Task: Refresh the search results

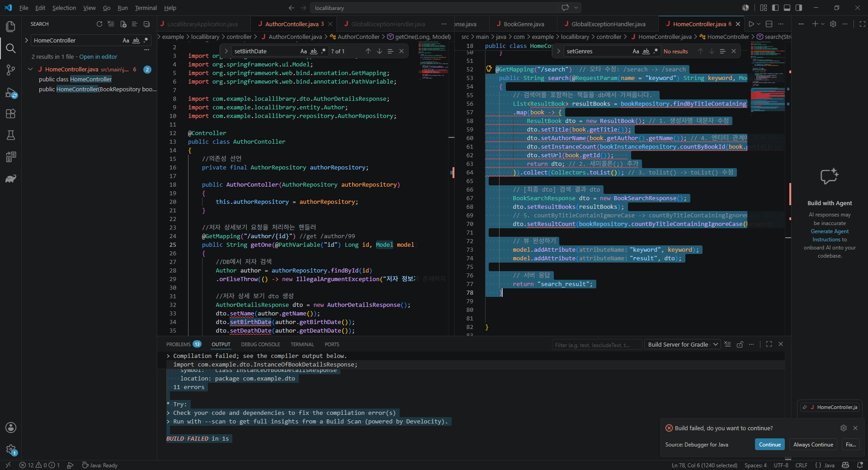Action: (x=99, y=24)
